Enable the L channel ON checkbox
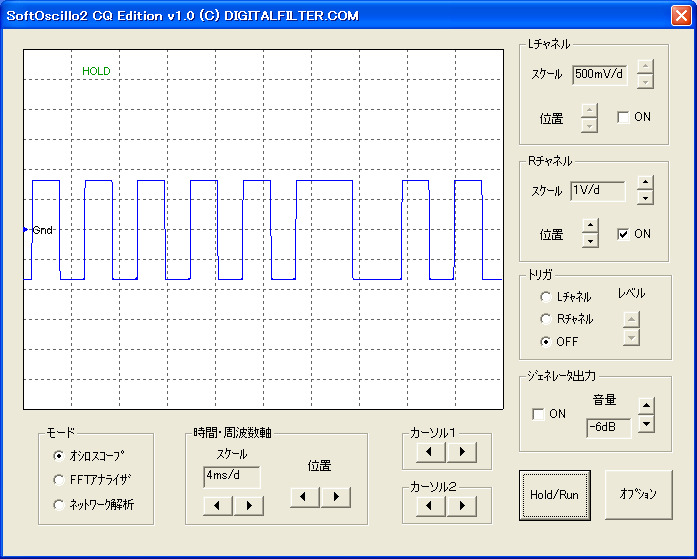 click(x=624, y=117)
